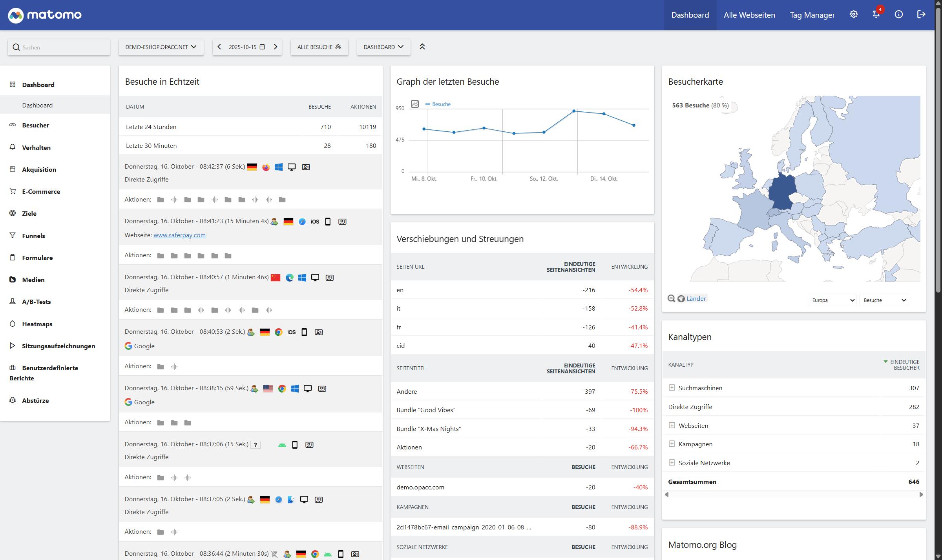Collapse the top controls double-chevron

[422, 47]
